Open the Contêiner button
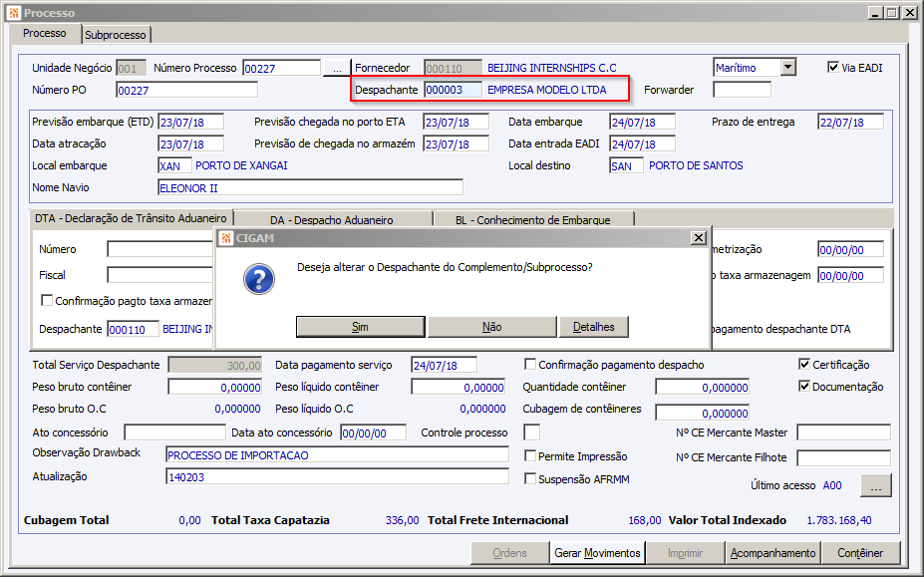Screen dimensions: 924x577 tap(860, 553)
